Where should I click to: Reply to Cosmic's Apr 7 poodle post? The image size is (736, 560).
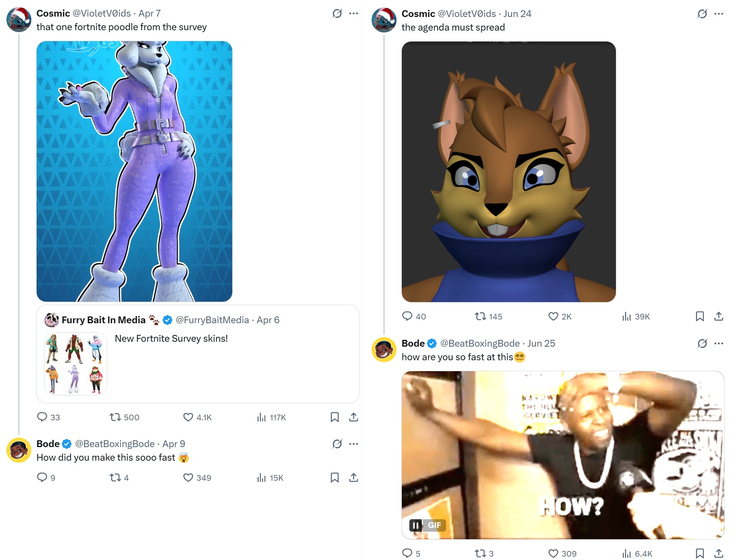click(x=48, y=417)
